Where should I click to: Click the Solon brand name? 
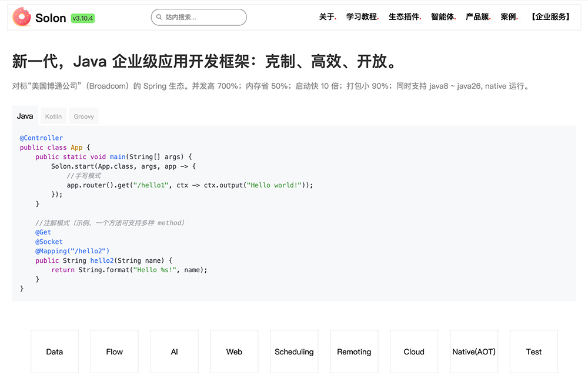[51, 18]
